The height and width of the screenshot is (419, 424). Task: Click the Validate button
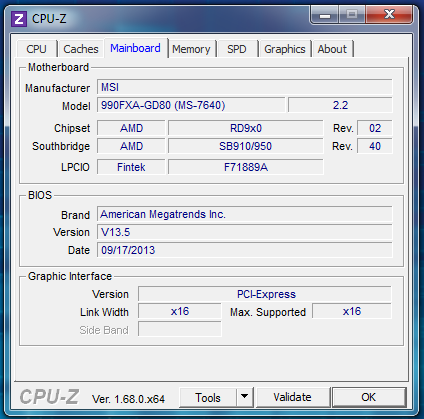tap(292, 397)
